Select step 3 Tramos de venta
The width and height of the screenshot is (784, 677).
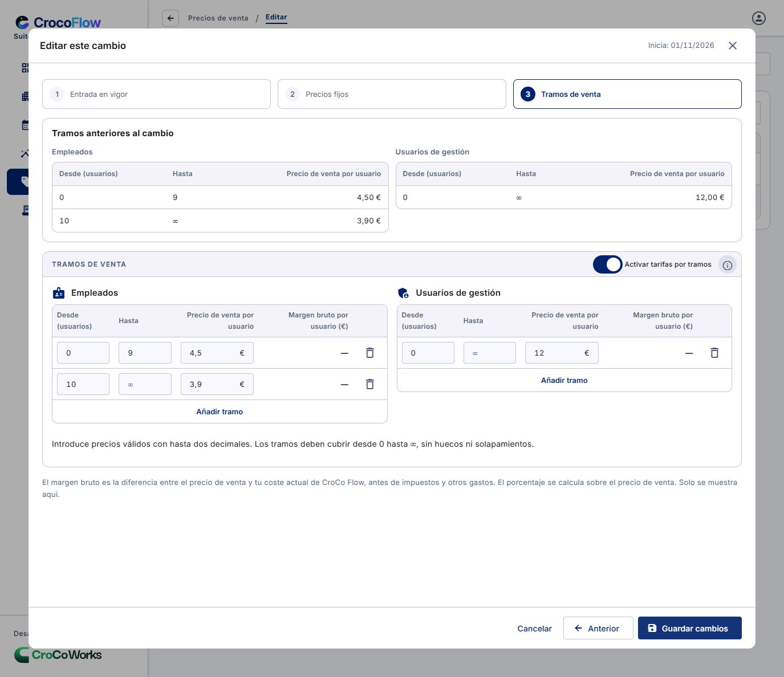(x=627, y=94)
